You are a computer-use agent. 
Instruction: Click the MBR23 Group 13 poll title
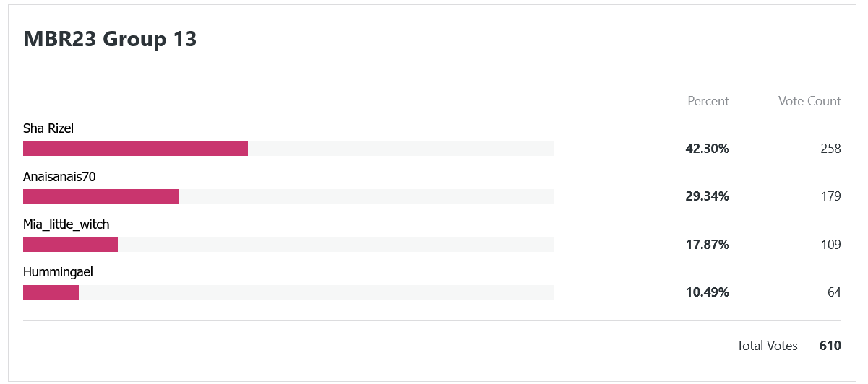click(x=110, y=39)
